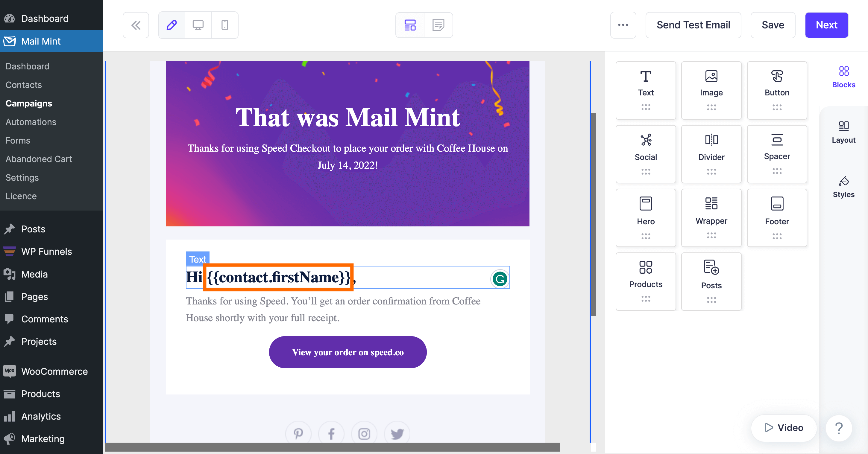
Task: Open the plain text notes view icon
Action: (438, 25)
